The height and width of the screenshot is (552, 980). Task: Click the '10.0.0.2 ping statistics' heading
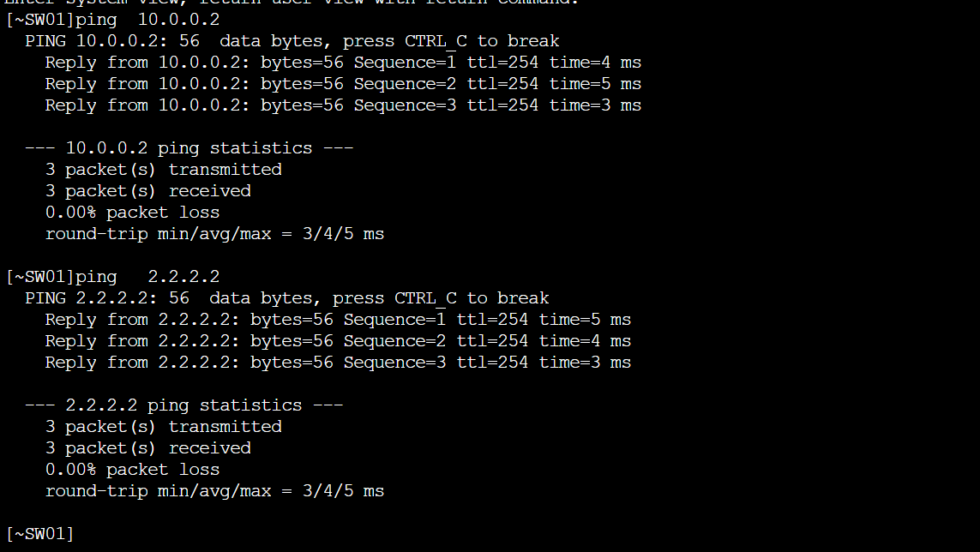(x=189, y=148)
